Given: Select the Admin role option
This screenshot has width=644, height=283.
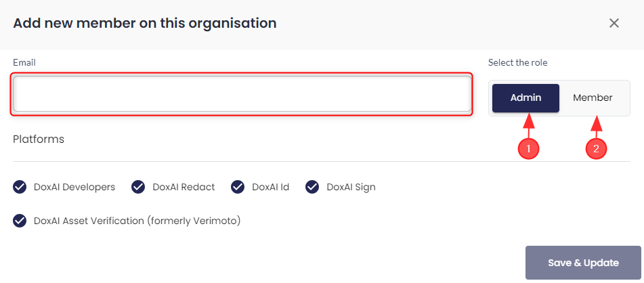Looking at the screenshot, I should click(525, 97).
